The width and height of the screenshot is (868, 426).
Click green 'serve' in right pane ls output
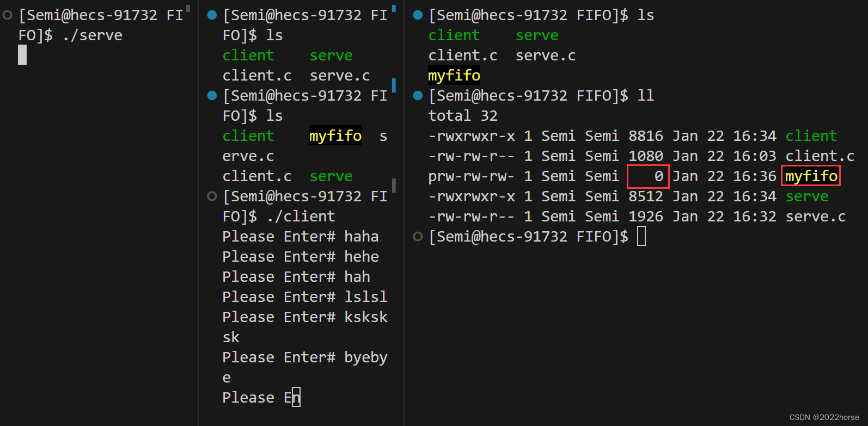[537, 35]
